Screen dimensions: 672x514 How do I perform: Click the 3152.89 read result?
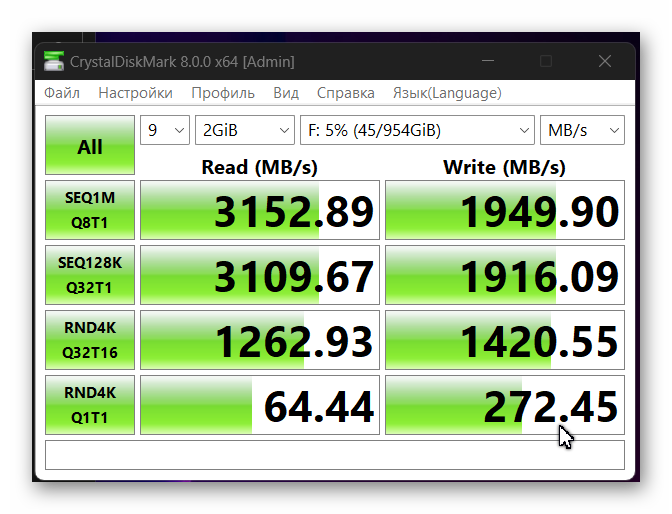[260, 210]
